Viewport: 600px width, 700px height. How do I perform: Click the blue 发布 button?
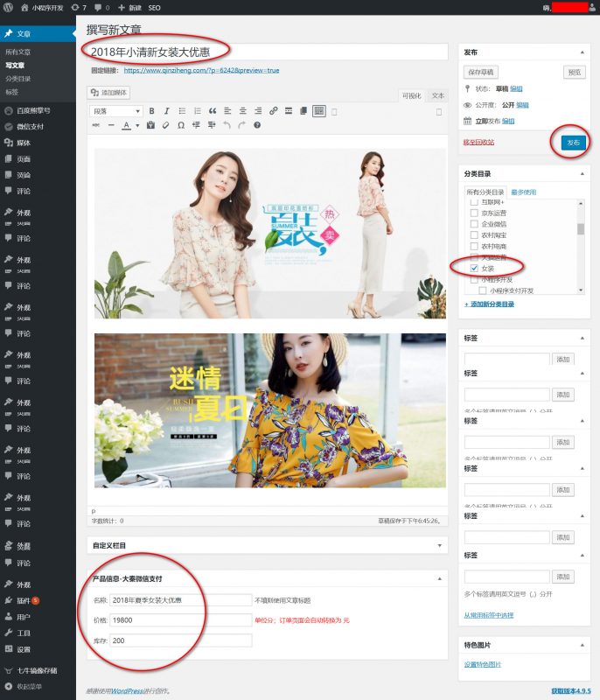pyautogui.click(x=573, y=143)
